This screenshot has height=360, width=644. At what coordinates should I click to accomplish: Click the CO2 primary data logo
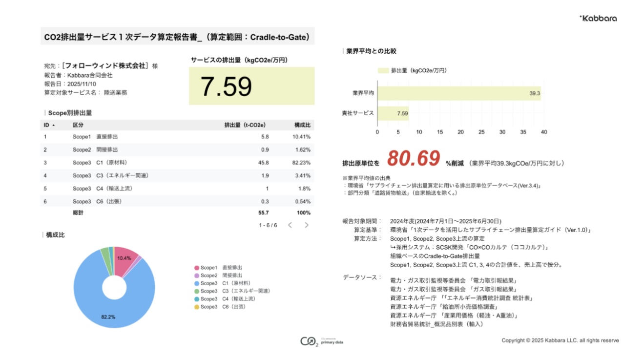(x=322, y=341)
